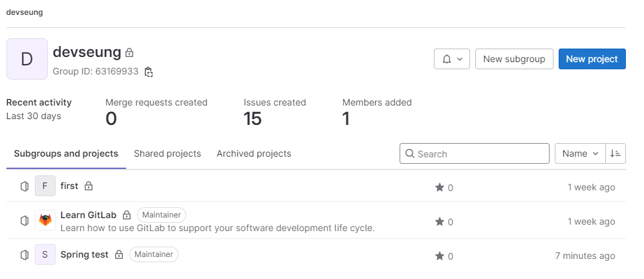Click the project icon left of first
Viewport: 644px width, 279px height.
click(x=25, y=186)
